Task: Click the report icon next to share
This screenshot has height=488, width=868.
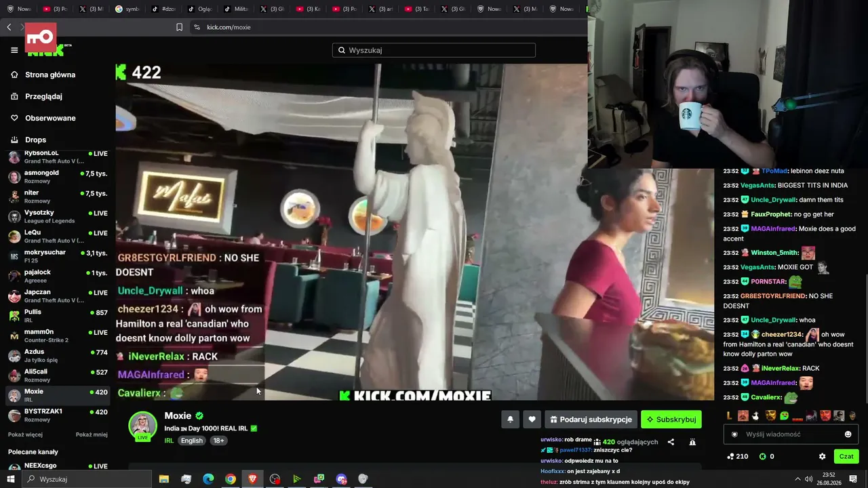Action: tap(692, 442)
